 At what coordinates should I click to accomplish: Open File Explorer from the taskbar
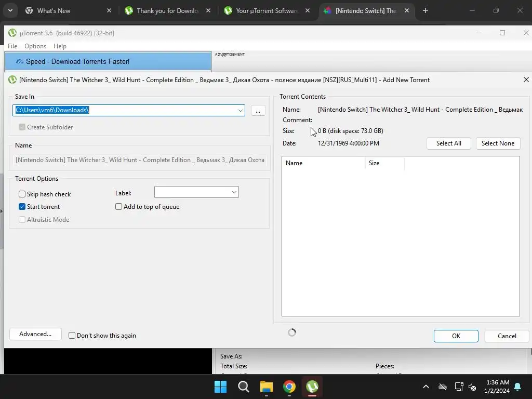(267, 387)
